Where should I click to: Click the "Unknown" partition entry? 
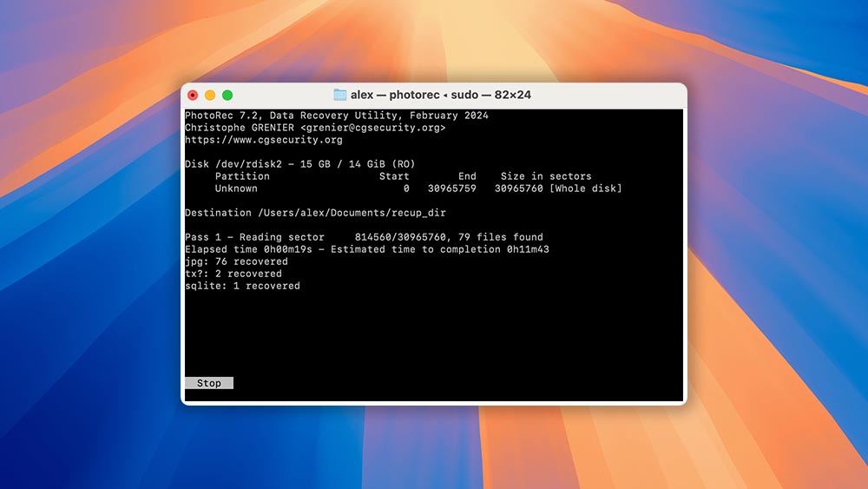[236, 188]
